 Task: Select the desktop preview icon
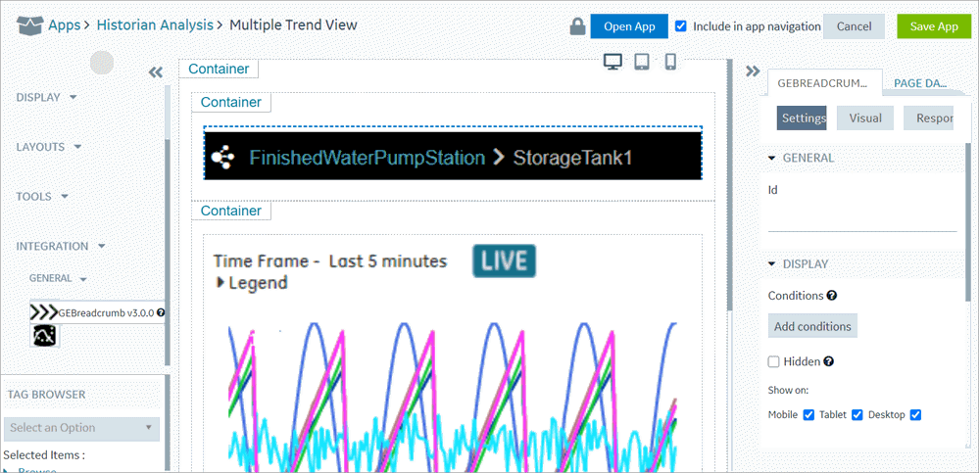[612, 62]
